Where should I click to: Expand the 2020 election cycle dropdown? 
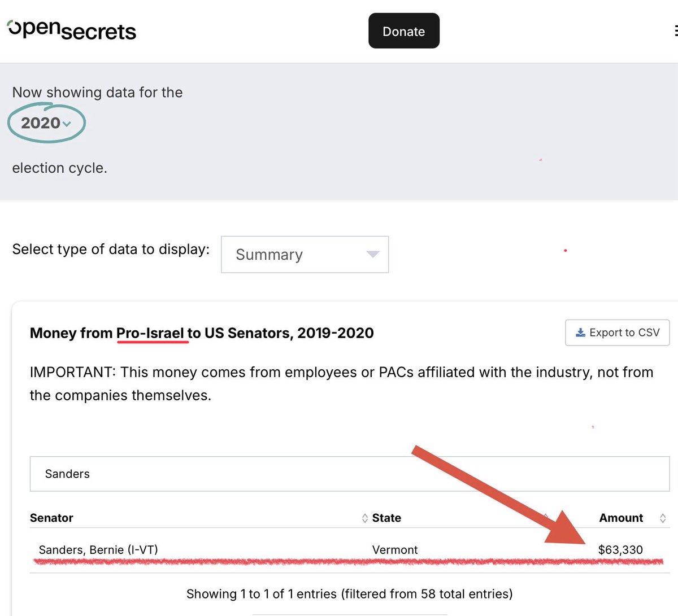46,123
